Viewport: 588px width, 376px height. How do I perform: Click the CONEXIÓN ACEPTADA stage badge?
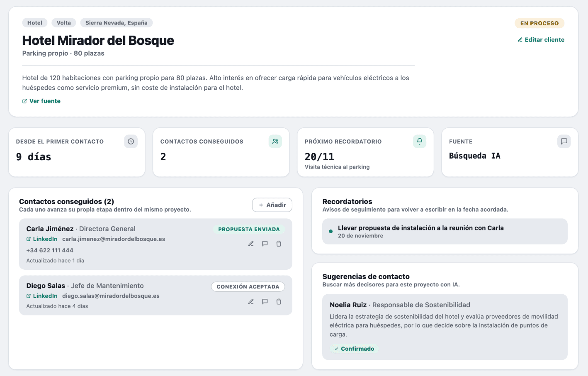(248, 287)
